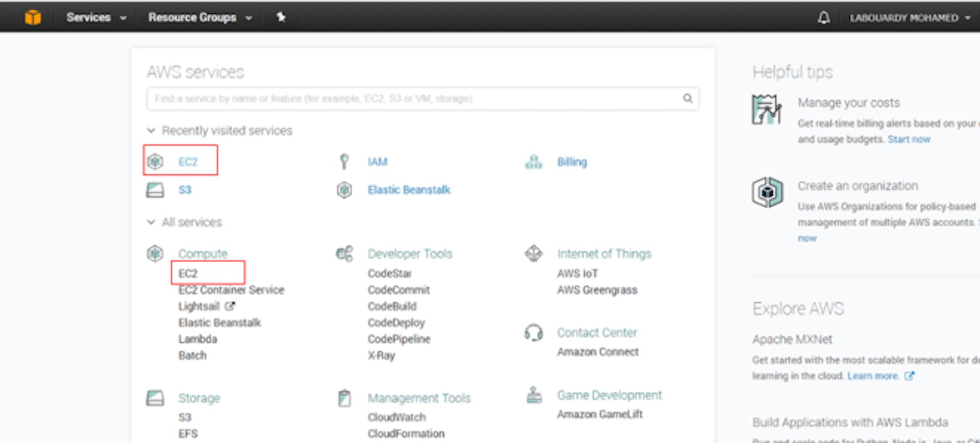Click the Elastic Beanstalk icon under Recently visited
The width and height of the screenshot is (980, 443).
click(345, 190)
